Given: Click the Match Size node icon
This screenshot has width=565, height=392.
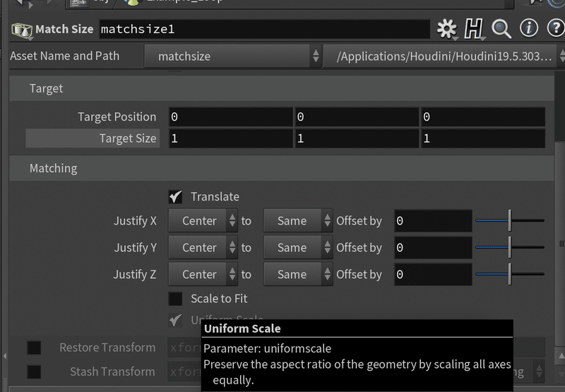Looking at the screenshot, I should click(x=22, y=30).
